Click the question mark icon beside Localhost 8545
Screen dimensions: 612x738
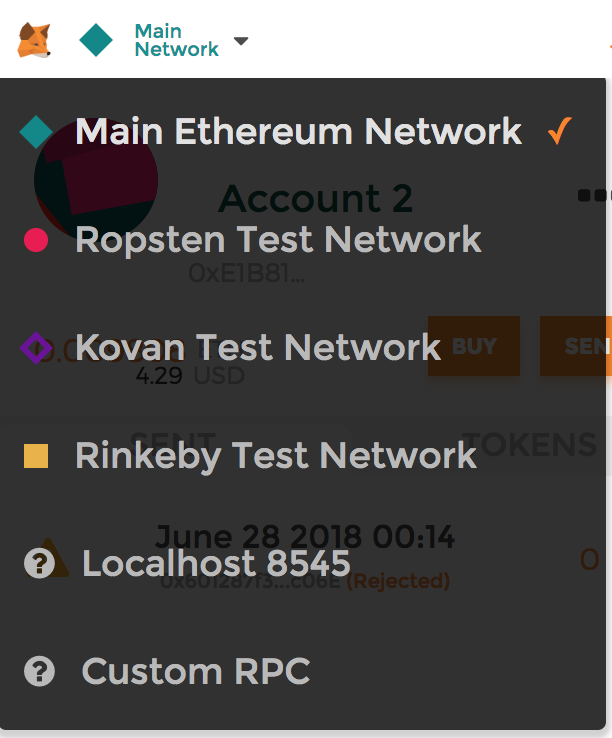click(x=39, y=563)
